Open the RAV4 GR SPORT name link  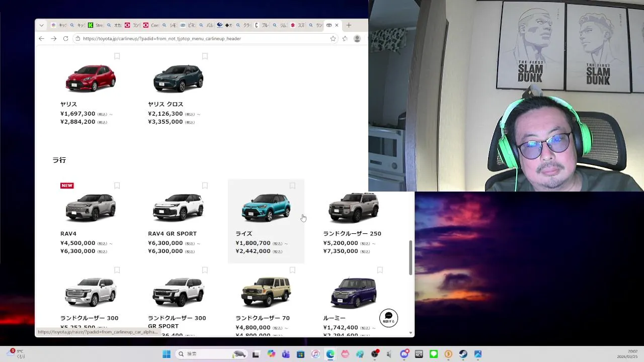click(x=172, y=234)
